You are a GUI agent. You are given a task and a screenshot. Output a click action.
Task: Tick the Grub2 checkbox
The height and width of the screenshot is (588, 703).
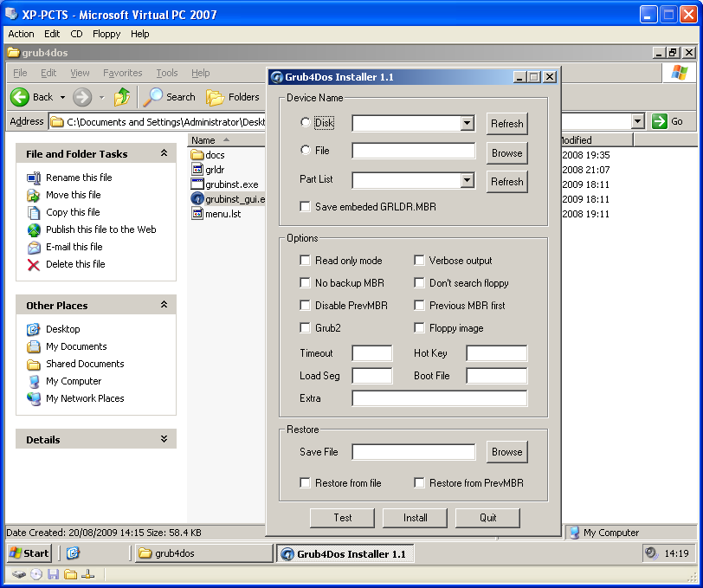[305, 327]
